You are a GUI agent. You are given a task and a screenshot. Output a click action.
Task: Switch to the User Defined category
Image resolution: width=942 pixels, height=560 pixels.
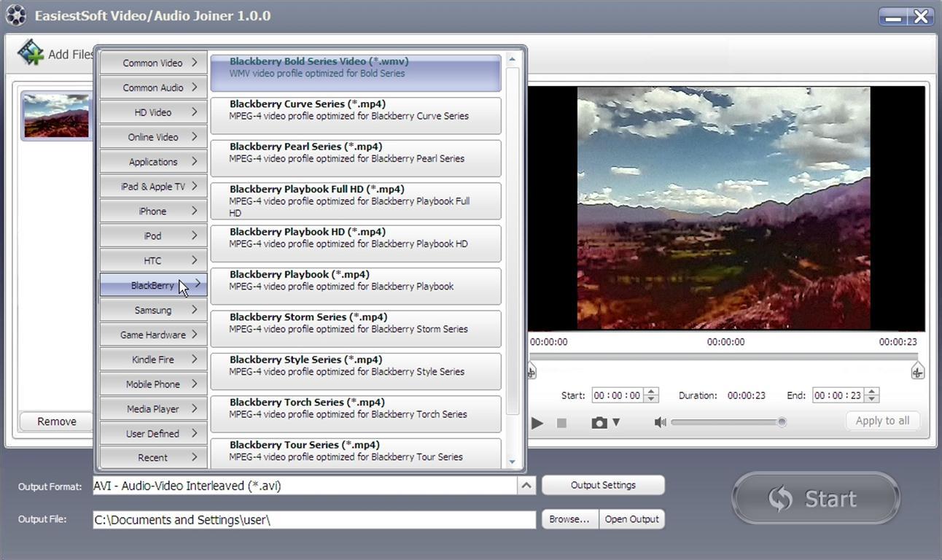pos(152,433)
